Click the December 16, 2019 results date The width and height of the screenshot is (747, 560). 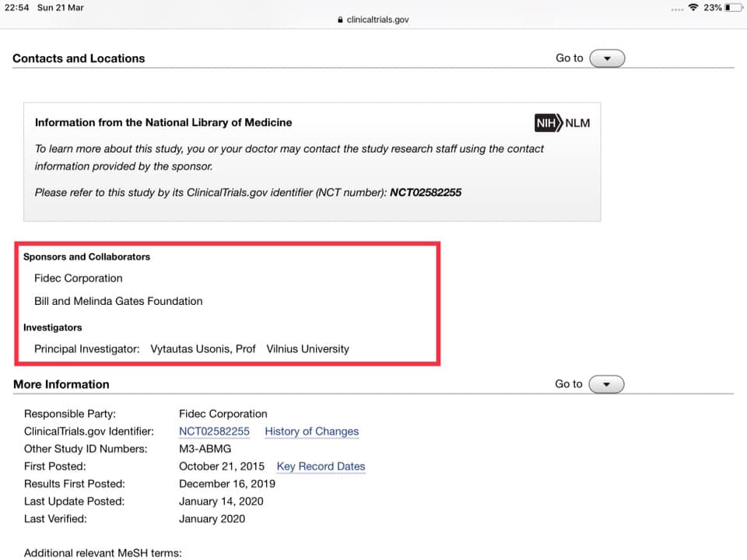coord(227,484)
